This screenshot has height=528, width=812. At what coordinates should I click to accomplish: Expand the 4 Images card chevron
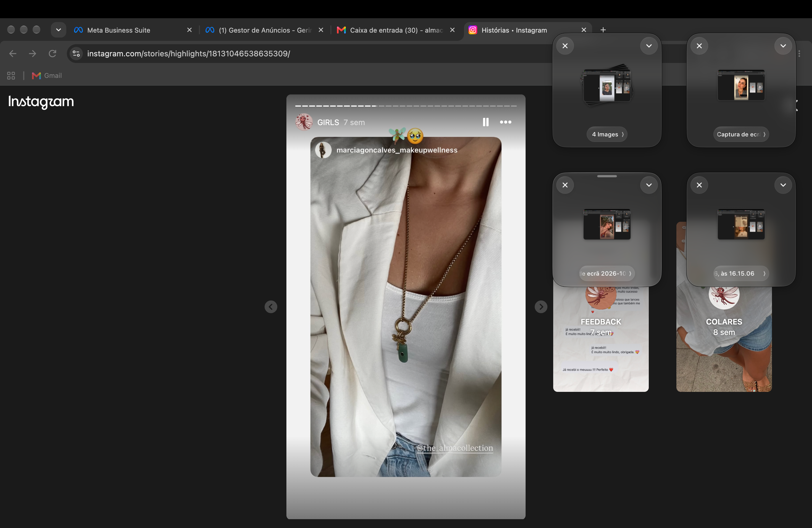[x=648, y=46]
